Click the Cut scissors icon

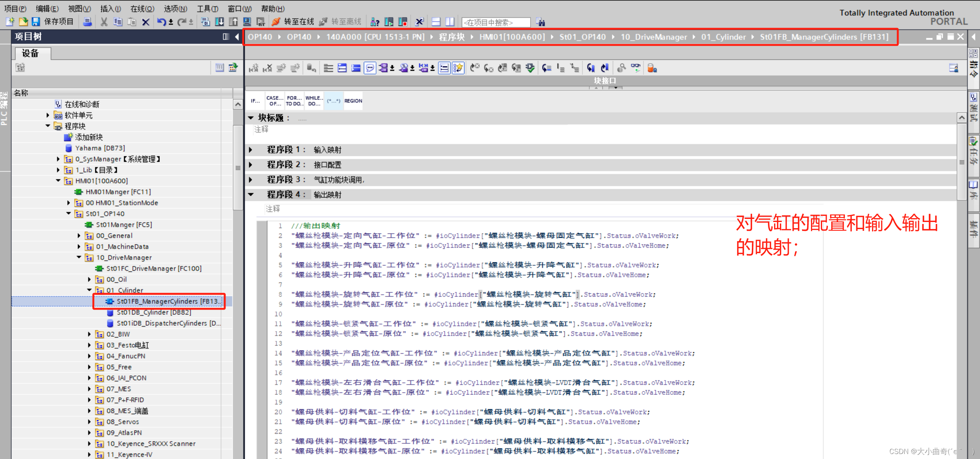(104, 22)
